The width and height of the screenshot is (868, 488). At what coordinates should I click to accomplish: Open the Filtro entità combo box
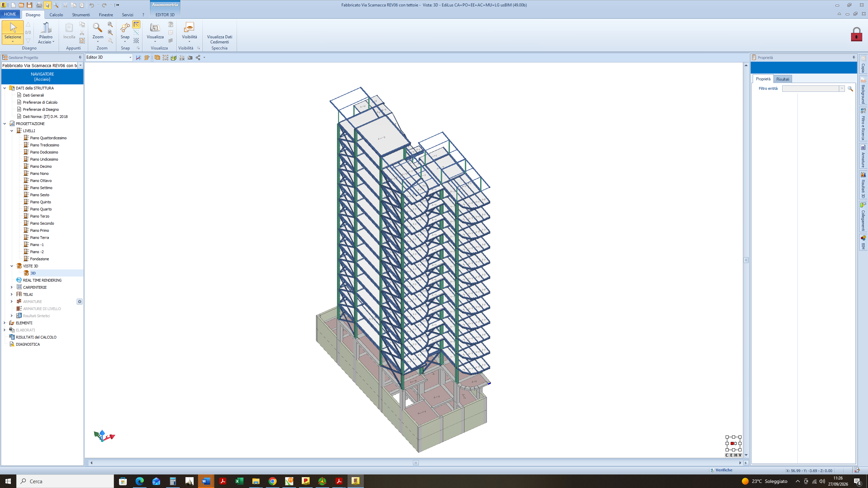[x=813, y=88]
